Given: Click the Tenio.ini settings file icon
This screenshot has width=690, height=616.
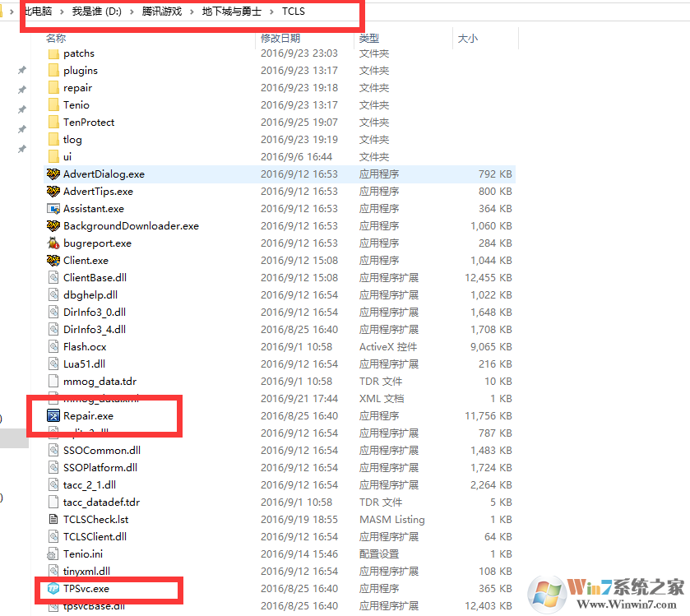Looking at the screenshot, I should point(53,554).
